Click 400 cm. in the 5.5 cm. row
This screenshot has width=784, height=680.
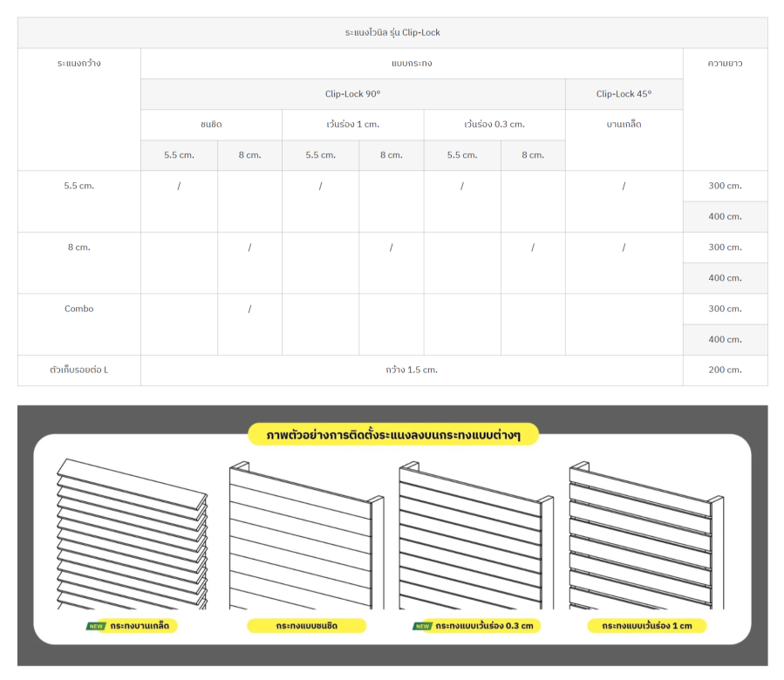coord(725,217)
